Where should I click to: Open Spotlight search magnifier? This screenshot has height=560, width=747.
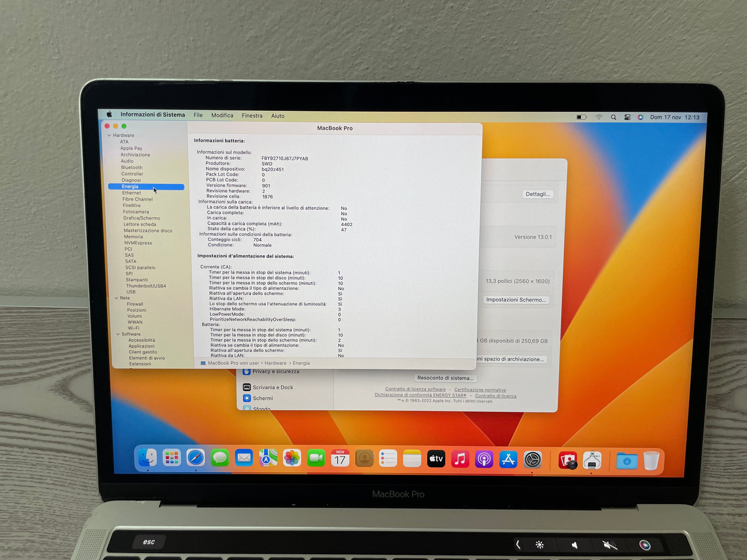(x=614, y=117)
